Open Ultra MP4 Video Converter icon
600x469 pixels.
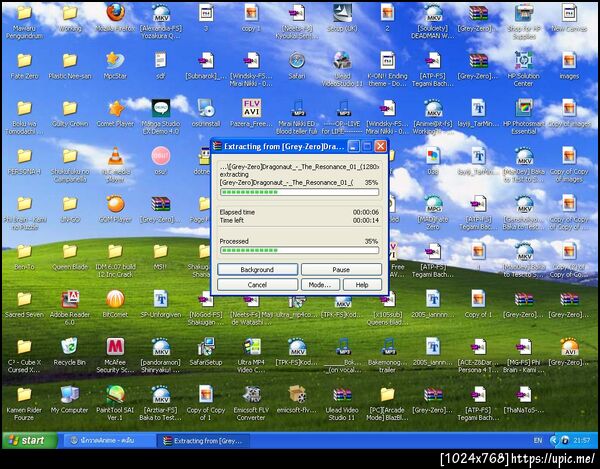click(x=251, y=347)
